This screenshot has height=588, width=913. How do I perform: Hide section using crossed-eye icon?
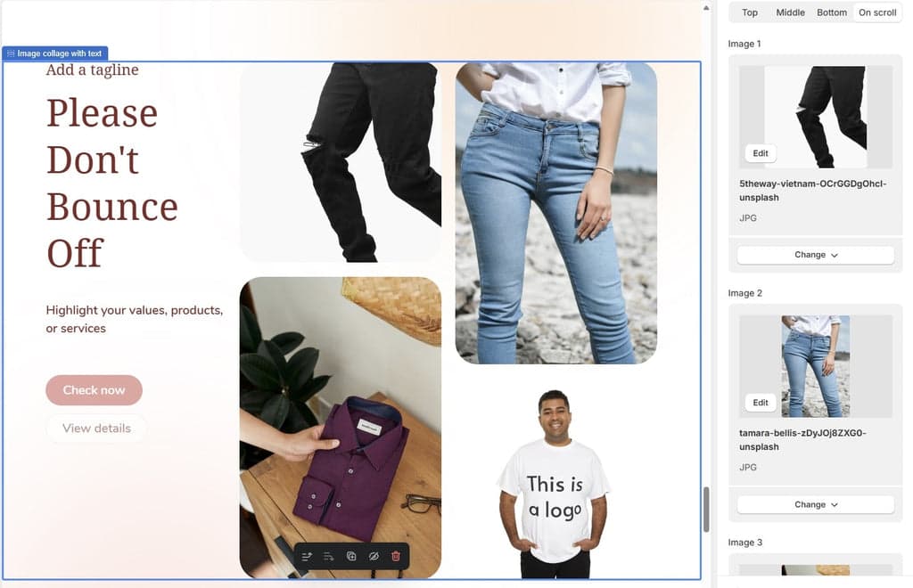(x=374, y=557)
